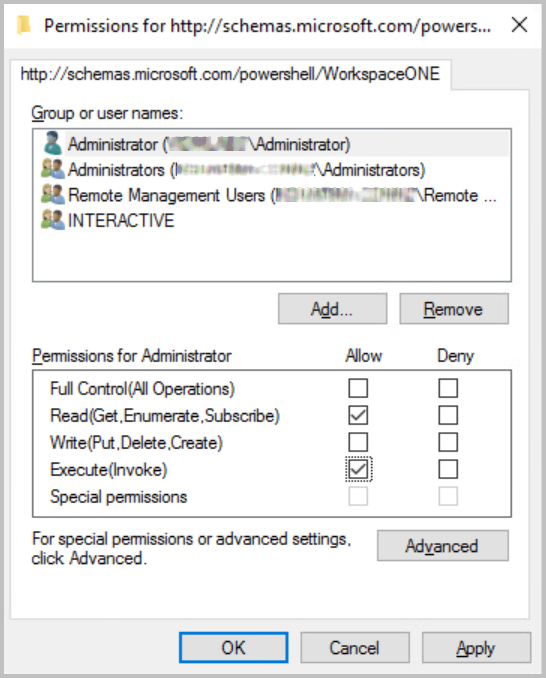The image size is (546, 678).
Task: Uncheck Allow for Execute(Invoke)
Action: (358, 469)
